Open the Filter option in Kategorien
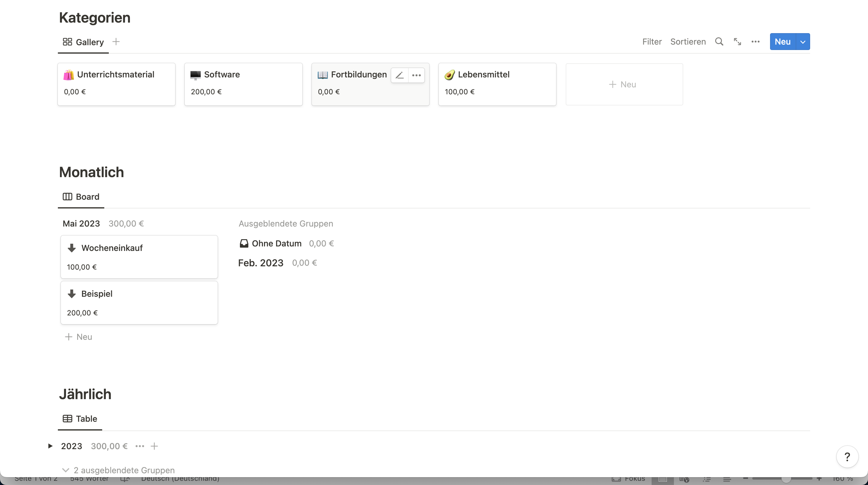This screenshot has width=868, height=485. point(652,42)
